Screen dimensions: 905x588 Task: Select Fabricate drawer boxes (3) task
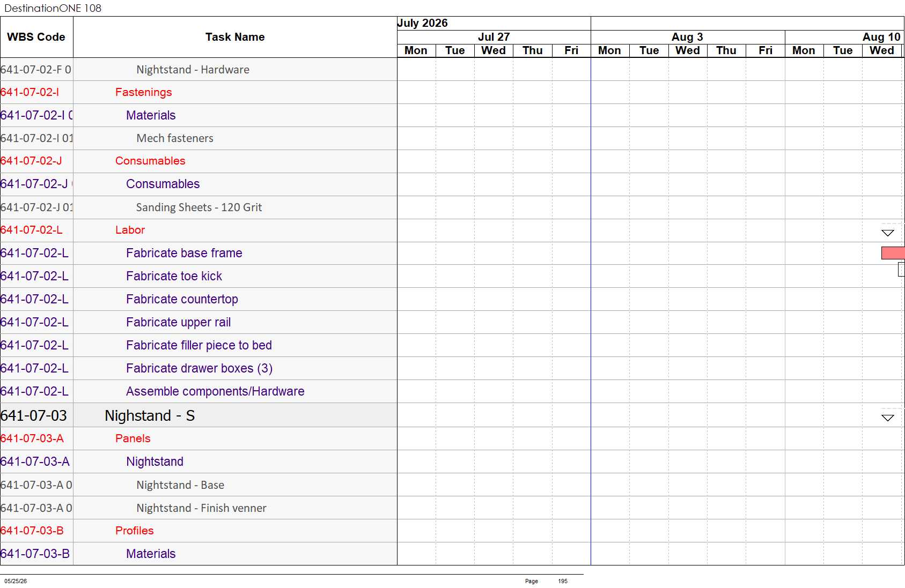coord(198,368)
